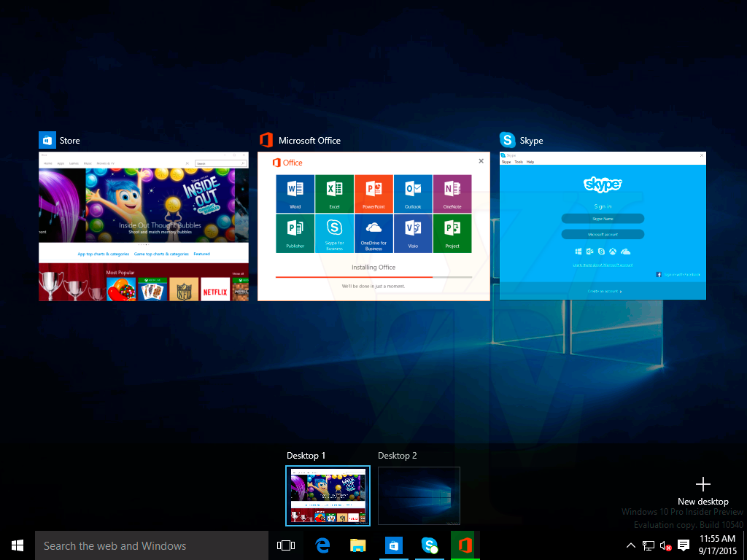This screenshot has height=560, width=747.
Task: Add a New desktop
Action: click(703, 491)
